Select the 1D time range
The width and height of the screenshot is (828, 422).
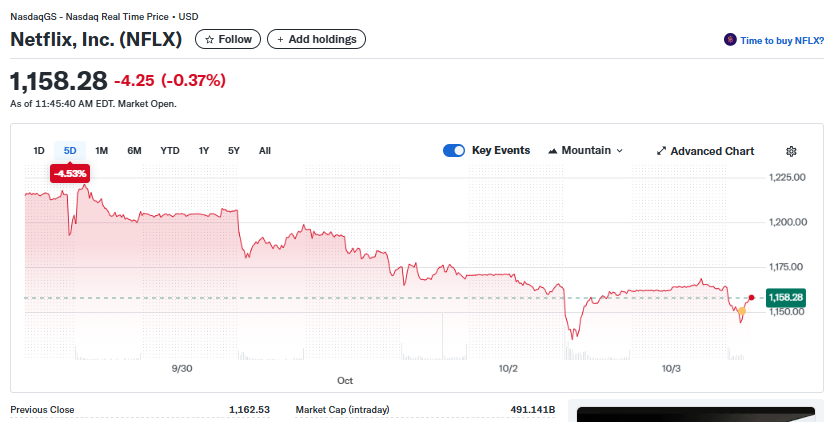pyautogui.click(x=39, y=151)
